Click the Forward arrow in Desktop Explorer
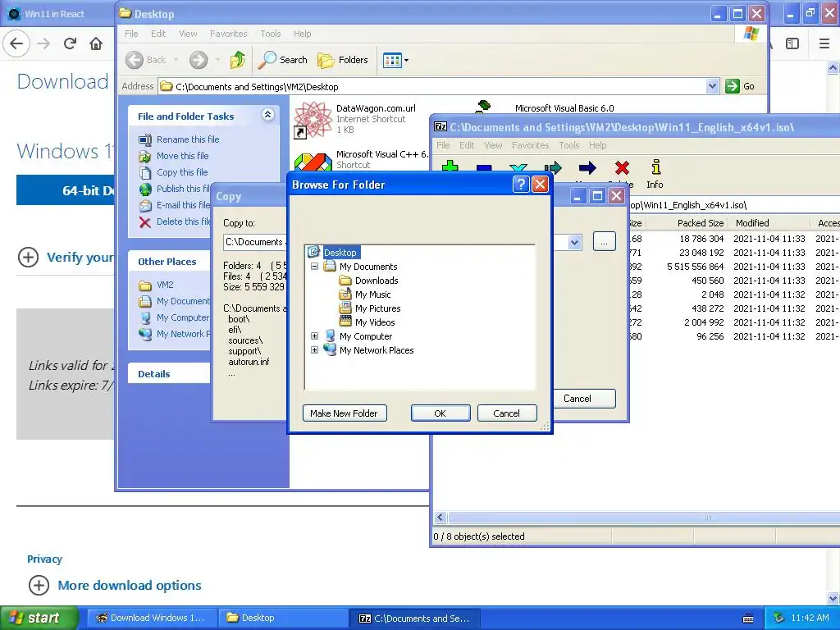840x630 pixels. click(x=199, y=60)
